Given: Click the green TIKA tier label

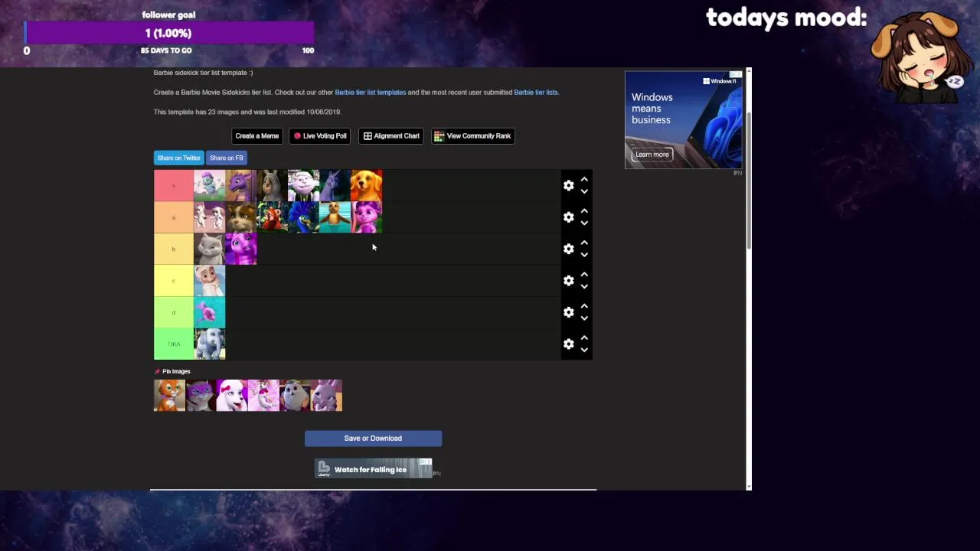Looking at the screenshot, I should [173, 344].
